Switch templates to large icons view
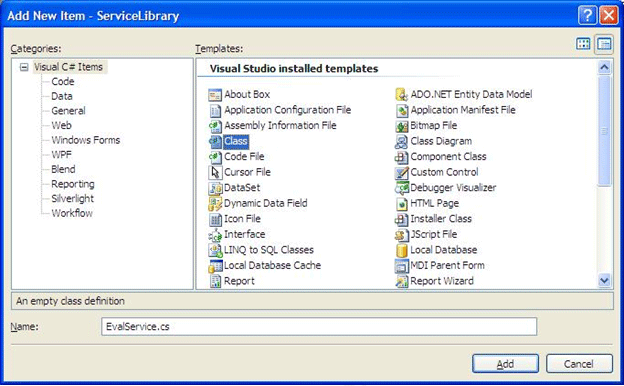 (x=583, y=43)
